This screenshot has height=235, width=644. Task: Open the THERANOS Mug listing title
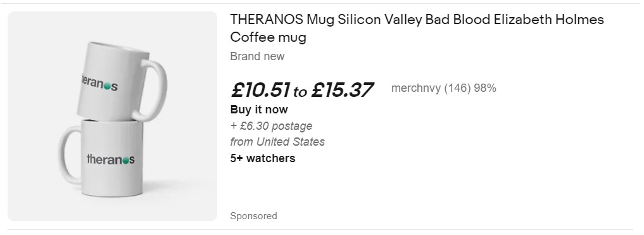click(x=417, y=29)
